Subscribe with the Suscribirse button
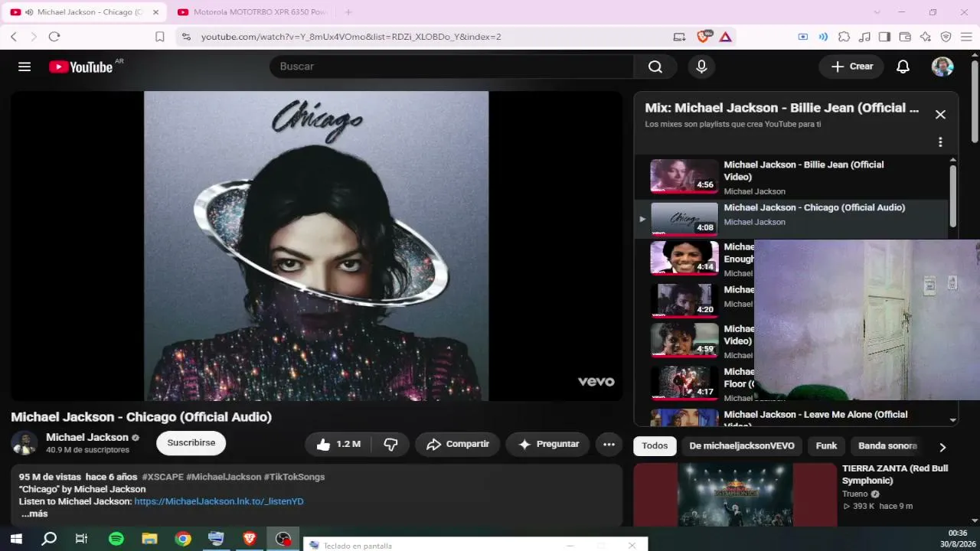 191,443
